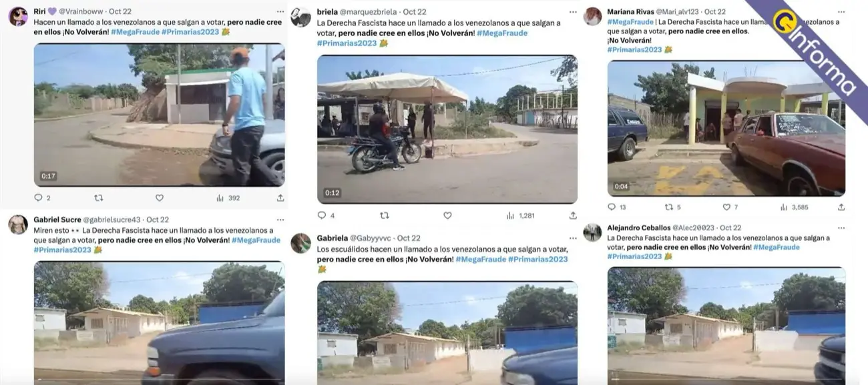Reply to Riri's tweet
Screen dimensions: 868x385
pyautogui.click(x=38, y=198)
